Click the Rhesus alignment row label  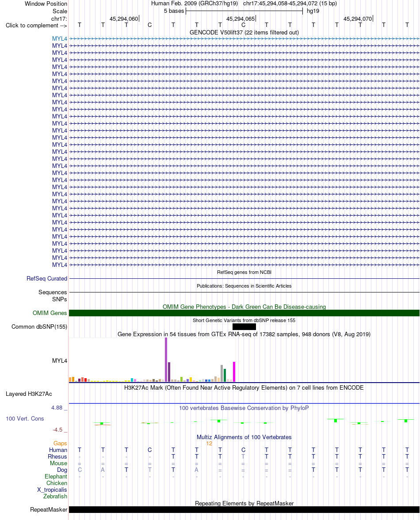(57, 457)
